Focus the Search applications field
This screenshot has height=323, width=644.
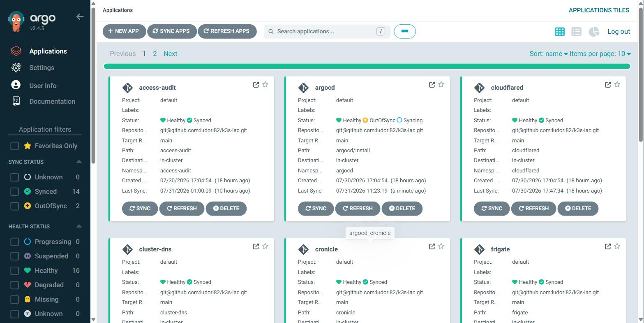pos(326,31)
